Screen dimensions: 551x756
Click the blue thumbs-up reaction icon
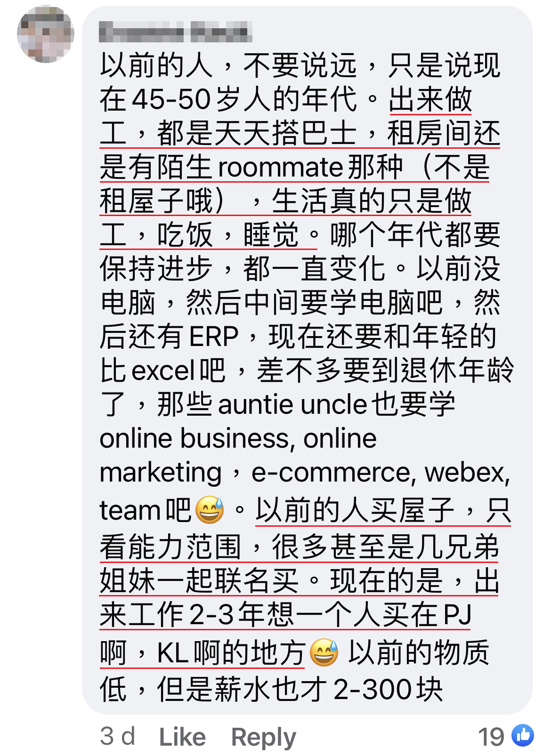tap(522, 735)
